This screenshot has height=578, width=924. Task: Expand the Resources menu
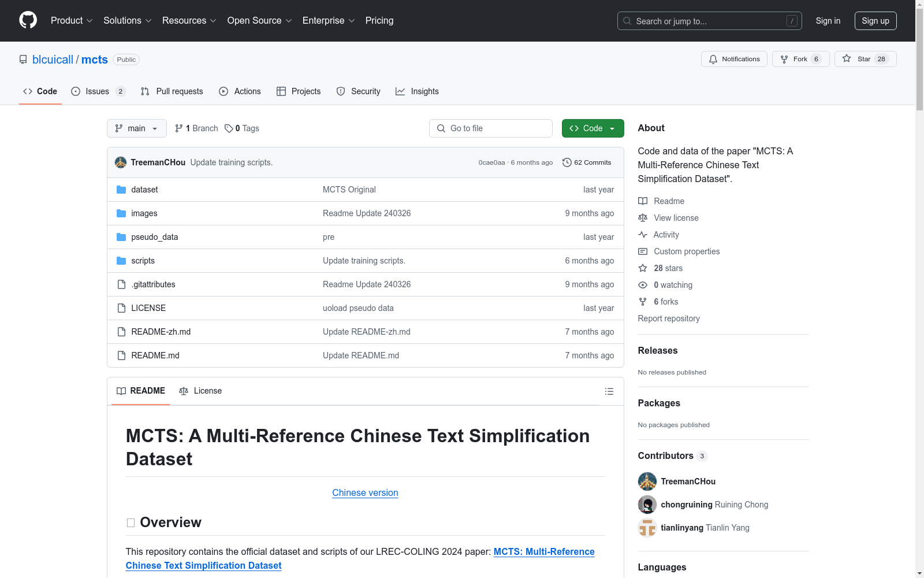[189, 20]
